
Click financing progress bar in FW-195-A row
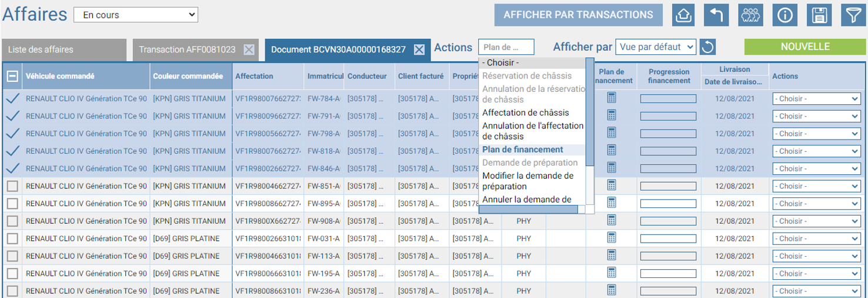(x=668, y=274)
